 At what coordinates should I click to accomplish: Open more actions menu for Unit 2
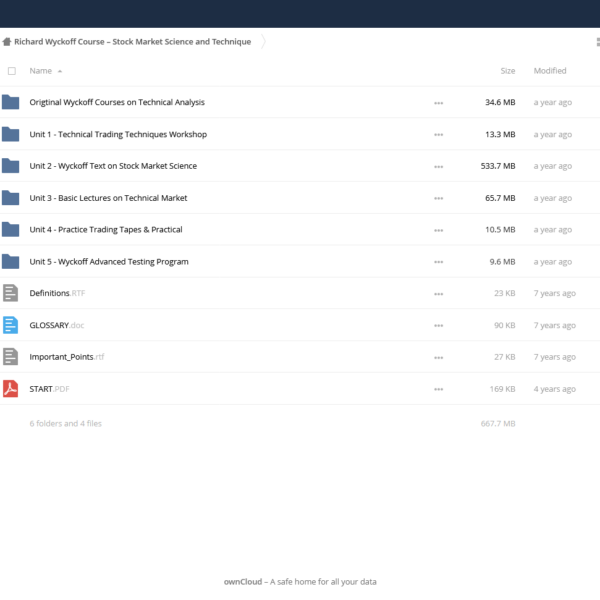pyautogui.click(x=439, y=167)
